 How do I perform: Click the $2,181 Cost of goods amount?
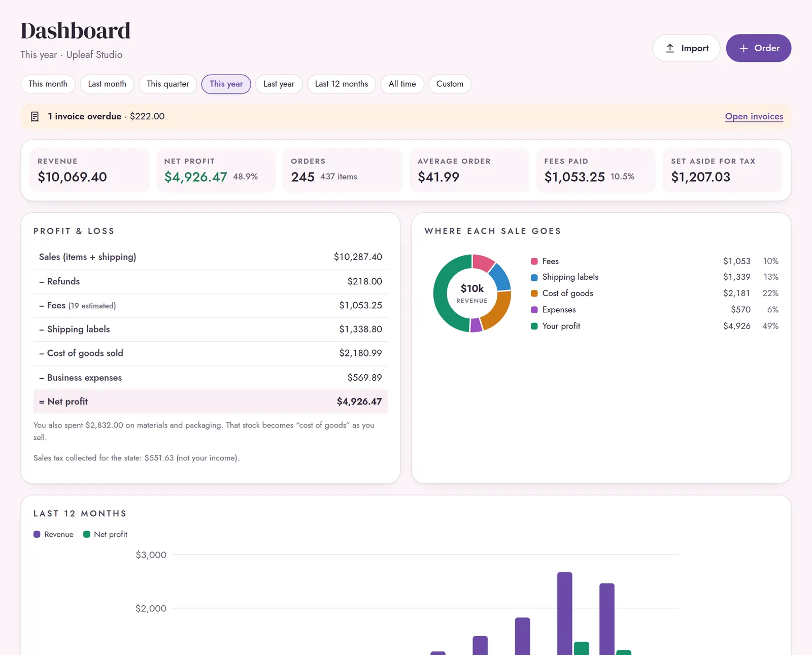pos(736,293)
